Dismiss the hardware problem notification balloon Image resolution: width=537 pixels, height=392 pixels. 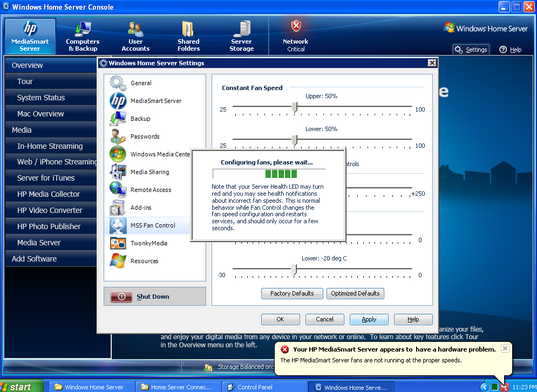(505, 348)
